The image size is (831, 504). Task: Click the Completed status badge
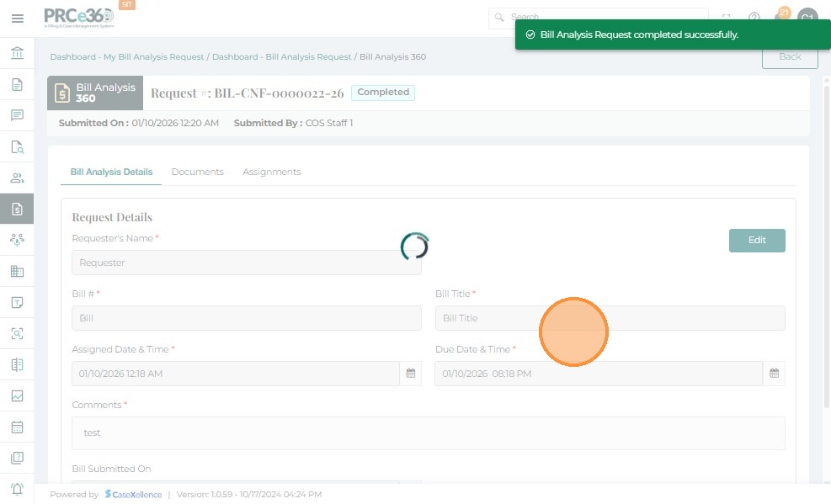pos(383,92)
